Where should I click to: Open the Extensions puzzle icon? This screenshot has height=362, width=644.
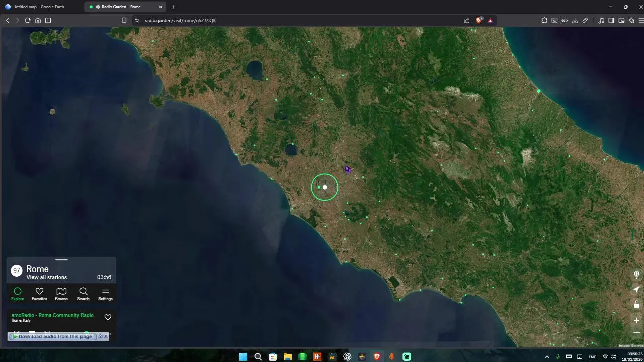point(544,20)
